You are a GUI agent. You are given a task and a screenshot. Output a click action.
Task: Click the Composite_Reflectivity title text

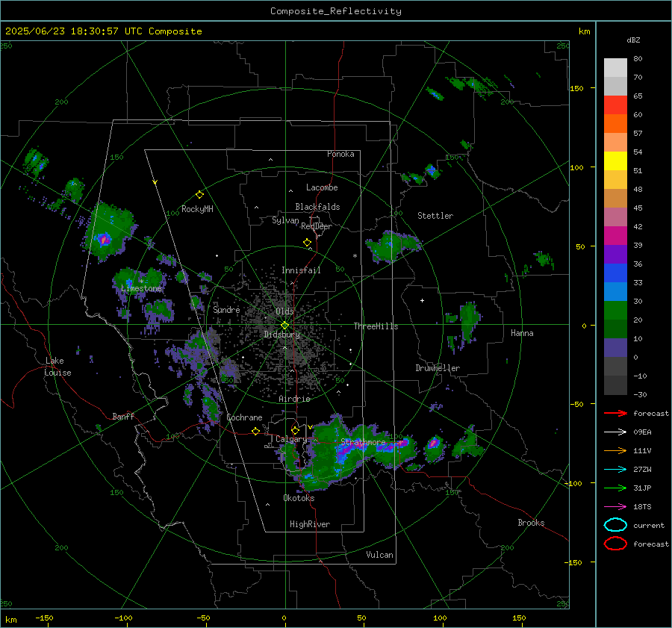(336, 11)
